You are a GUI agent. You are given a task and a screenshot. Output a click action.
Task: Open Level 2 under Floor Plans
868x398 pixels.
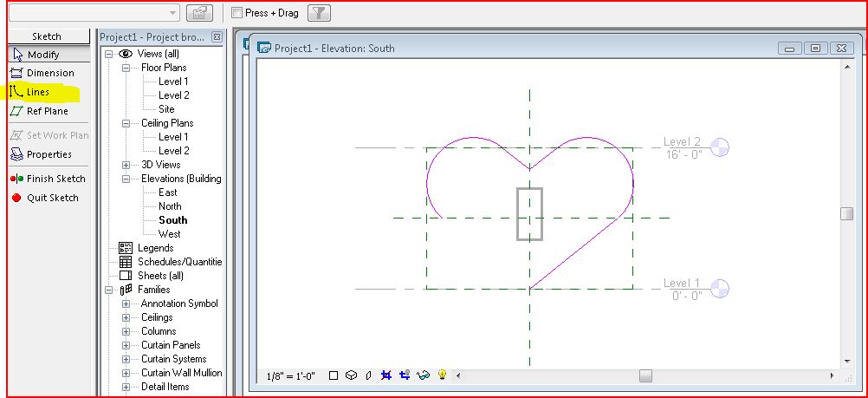click(174, 95)
